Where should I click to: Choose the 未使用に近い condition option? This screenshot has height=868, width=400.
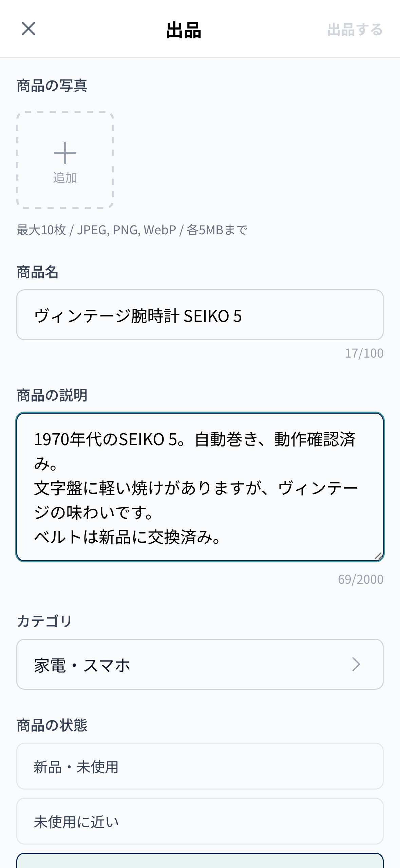pyautogui.click(x=200, y=821)
